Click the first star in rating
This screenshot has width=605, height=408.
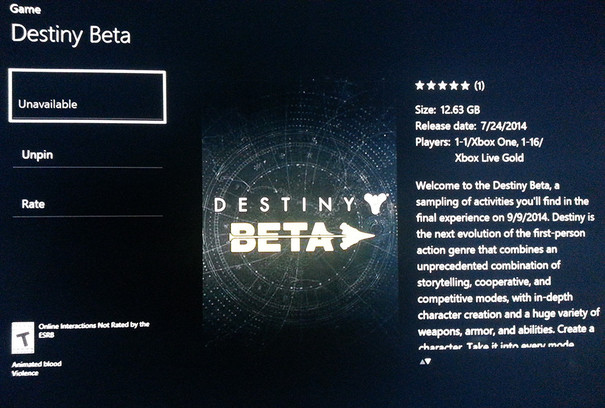click(420, 85)
